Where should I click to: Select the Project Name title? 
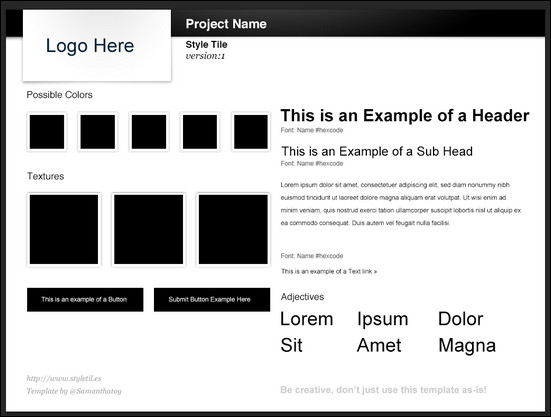click(226, 24)
